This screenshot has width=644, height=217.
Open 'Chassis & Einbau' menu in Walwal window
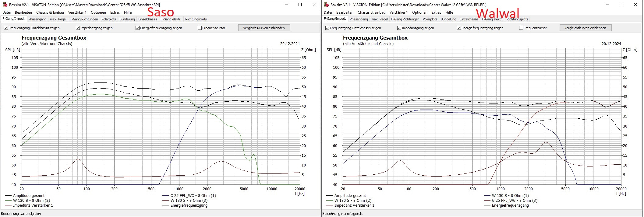pyautogui.click(x=371, y=12)
